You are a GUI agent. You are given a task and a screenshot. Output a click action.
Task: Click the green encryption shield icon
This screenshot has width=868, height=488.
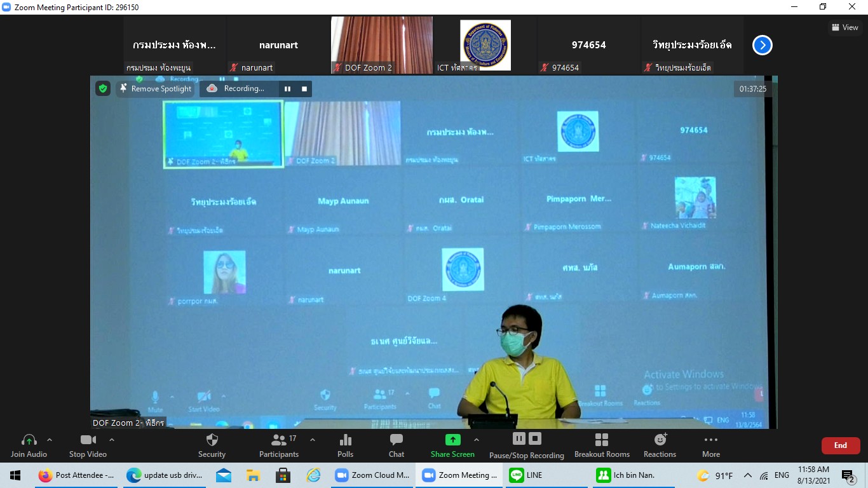(103, 89)
